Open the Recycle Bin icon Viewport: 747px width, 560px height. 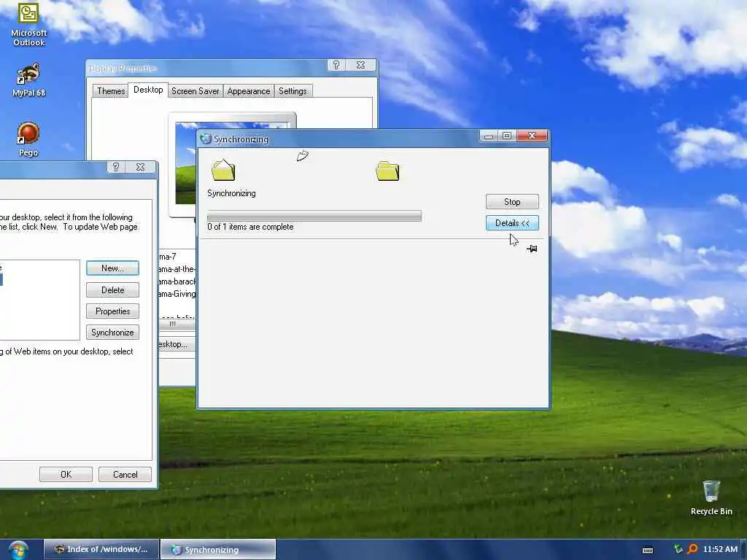[711, 498]
